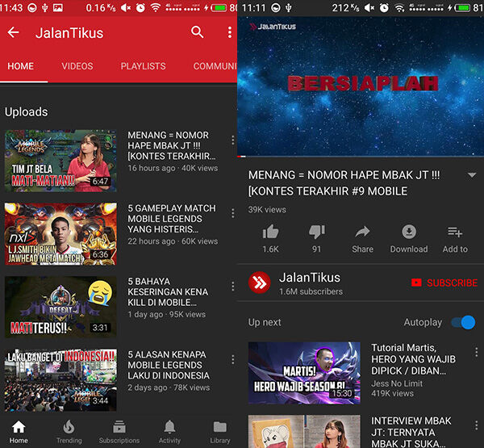Viewport: 484px width, 448px height.
Task: Open options for MENANG = NOMOR HAPE upload
Action: [233, 140]
